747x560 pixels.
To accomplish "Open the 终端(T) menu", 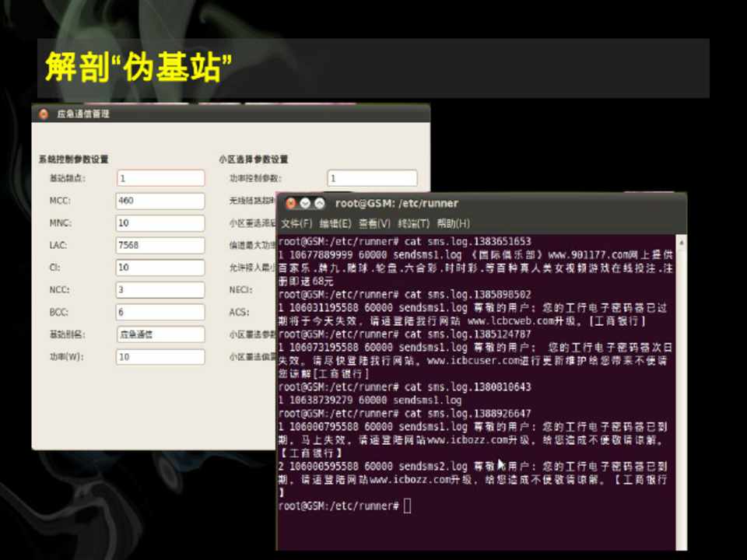I will pos(413,224).
